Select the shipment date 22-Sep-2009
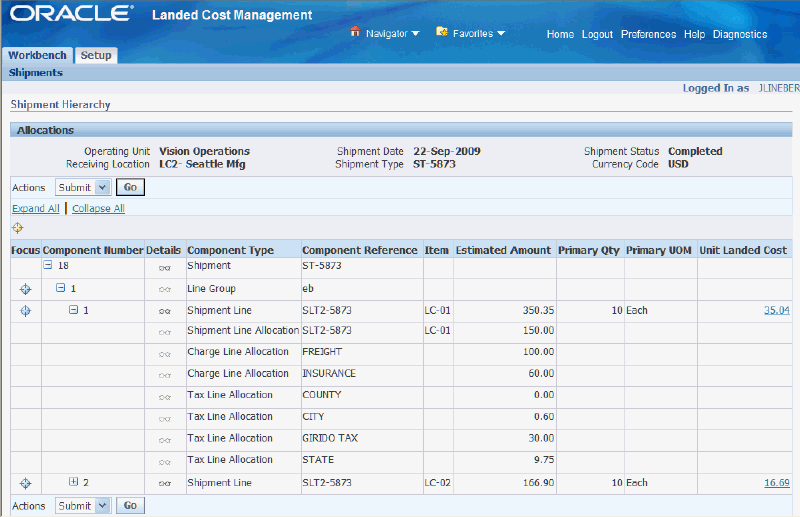Image resolution: width=800 pixels, height=517 pixels. click(x=447, y=151)
